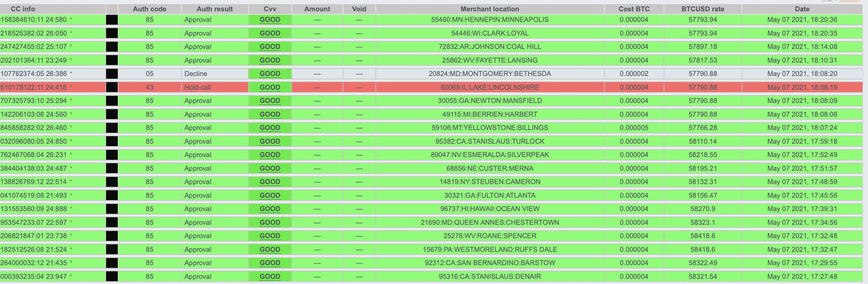The height and width of the screenshot is (284, 868).
Task: Click GOOD badge in the HAWAII:OCEAN VIEW row
Action: click(x=270, y=209)
